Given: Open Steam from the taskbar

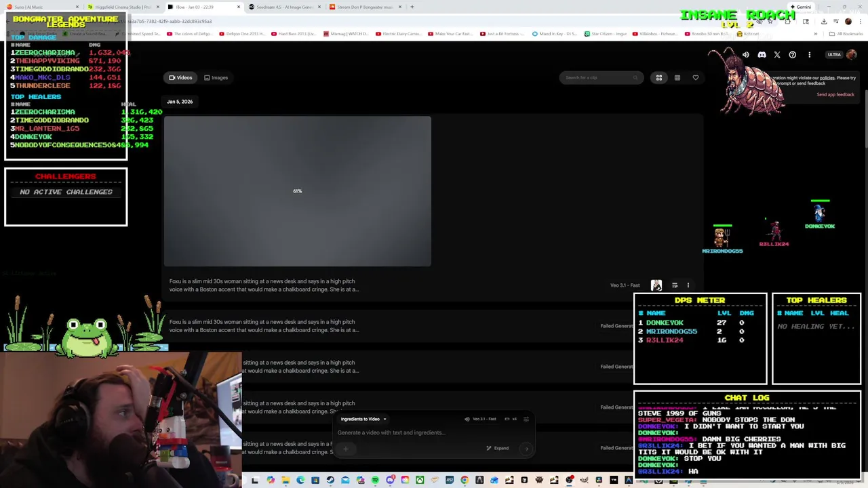Looking at the screenshot, I should click(330, 481).
